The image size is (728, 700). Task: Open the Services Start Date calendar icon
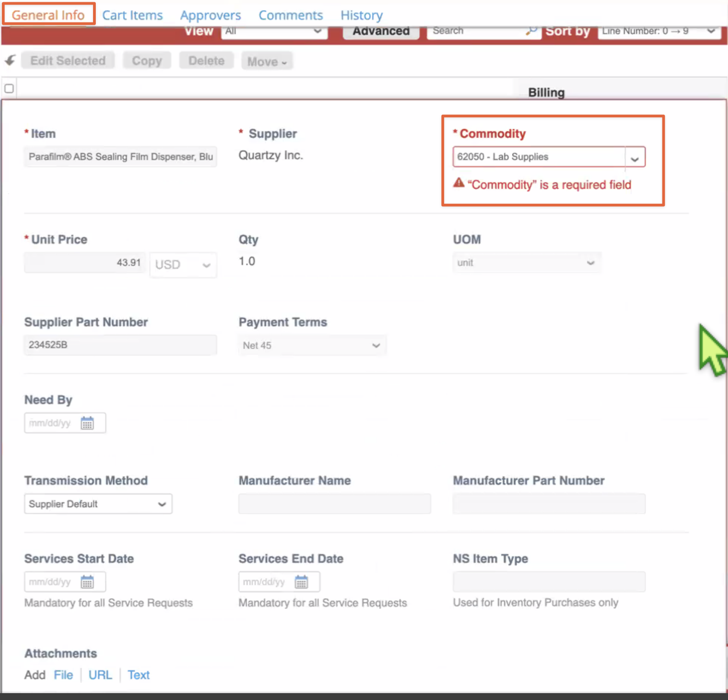tap(87, 582)
